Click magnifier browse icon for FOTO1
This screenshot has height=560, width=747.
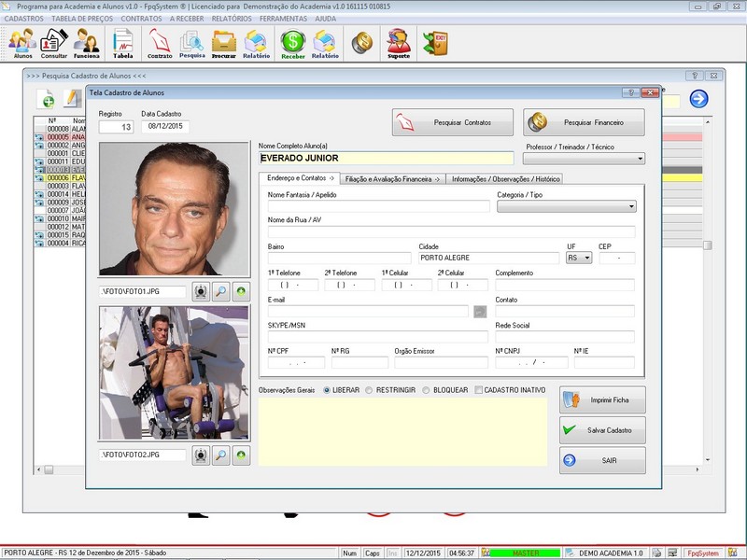(221, 291)
